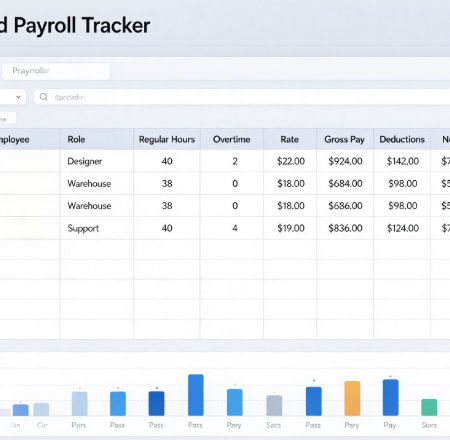
Task: Sort by Overtime column header
Action: [x=232, y=139]
